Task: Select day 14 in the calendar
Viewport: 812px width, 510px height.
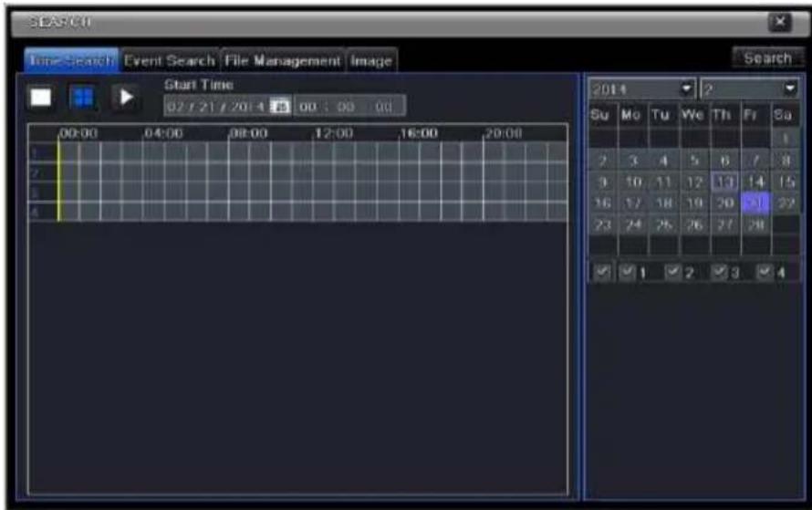Action: pyautogui.click(x=755, y=182)
